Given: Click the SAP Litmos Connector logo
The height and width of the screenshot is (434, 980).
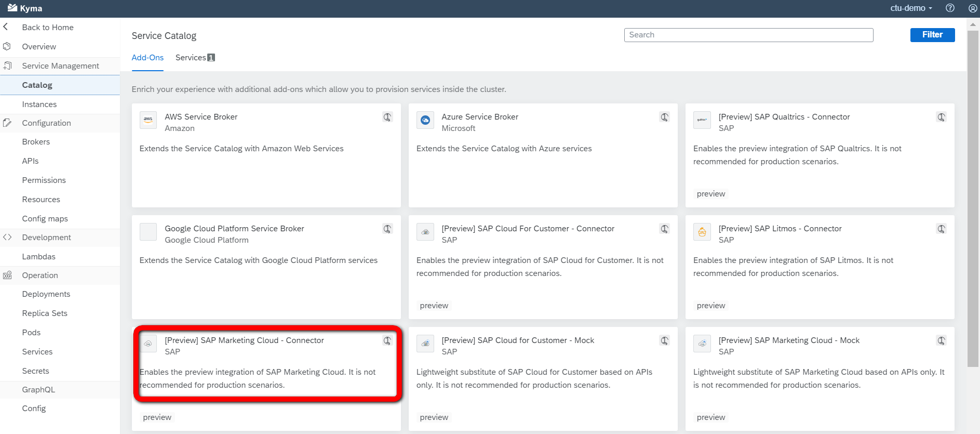Looking at the screenshot, I should [x=702, y=232].
